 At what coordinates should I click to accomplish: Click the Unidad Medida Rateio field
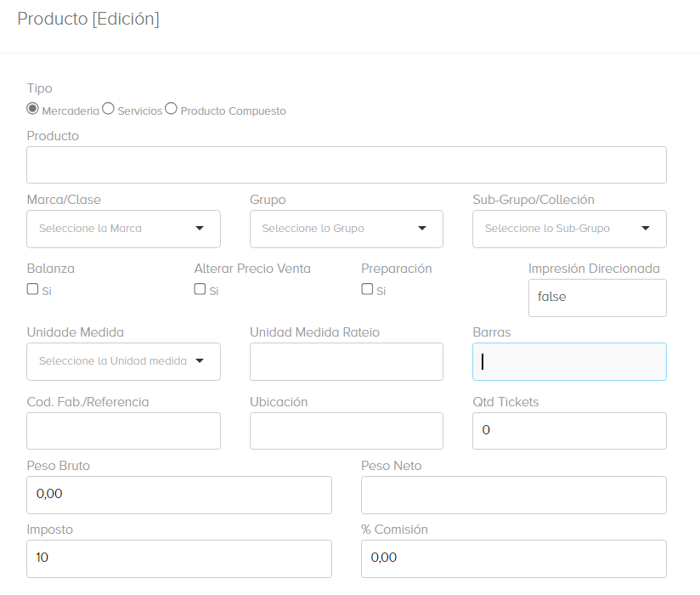click(x=346, y=361)
